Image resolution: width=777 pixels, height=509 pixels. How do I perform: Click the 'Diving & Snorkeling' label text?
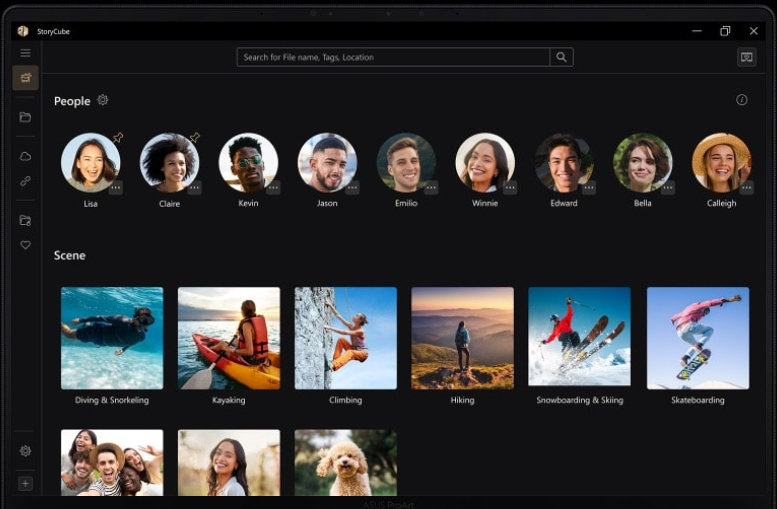point(112,400)
